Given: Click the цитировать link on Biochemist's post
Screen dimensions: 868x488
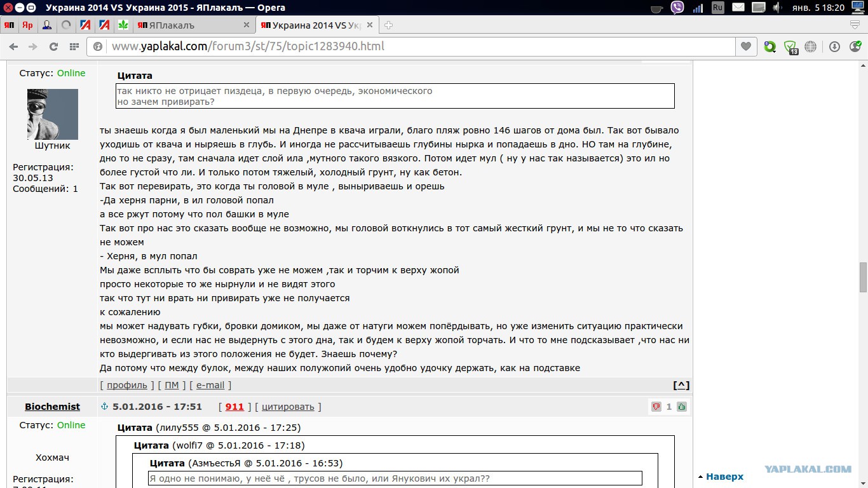Looking at the screenshot, I should point(288,407).
